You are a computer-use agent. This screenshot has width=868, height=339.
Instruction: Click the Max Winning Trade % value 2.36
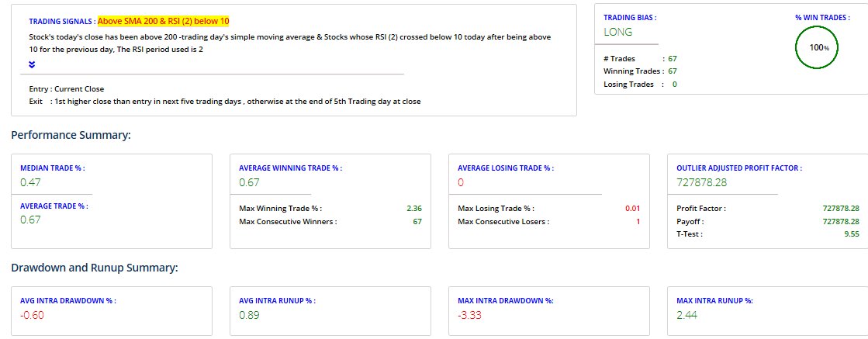[413, 209]
